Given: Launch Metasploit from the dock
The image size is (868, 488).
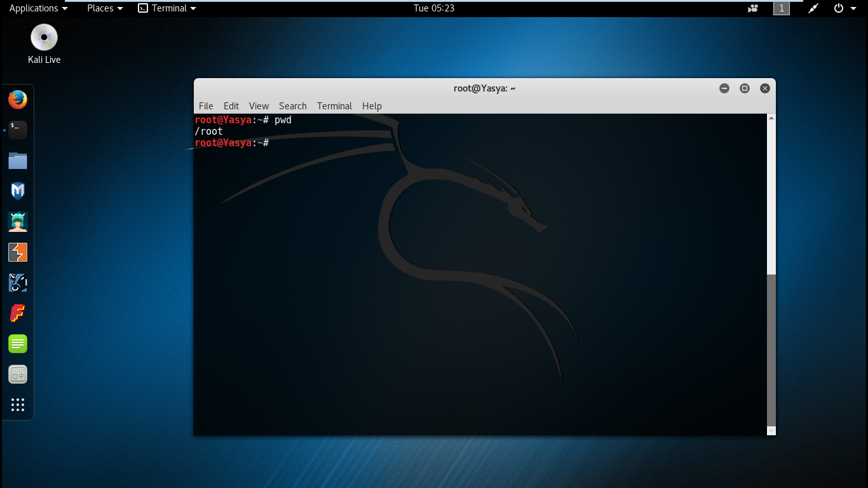Looking at the screenshot, I should pos(18,191).
